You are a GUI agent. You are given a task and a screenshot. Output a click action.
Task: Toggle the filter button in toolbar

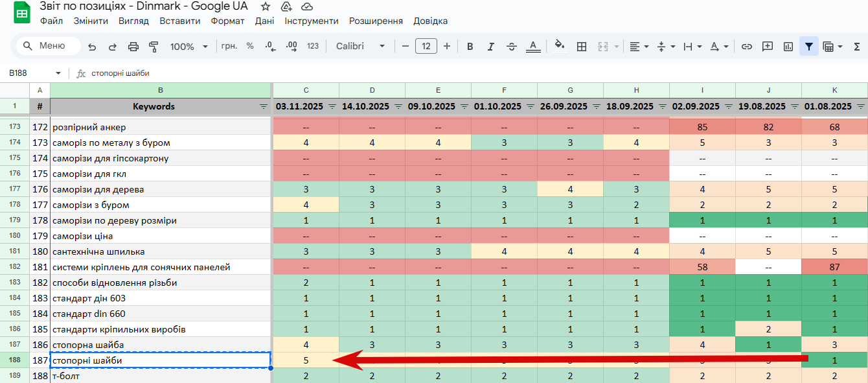(809, 47)
